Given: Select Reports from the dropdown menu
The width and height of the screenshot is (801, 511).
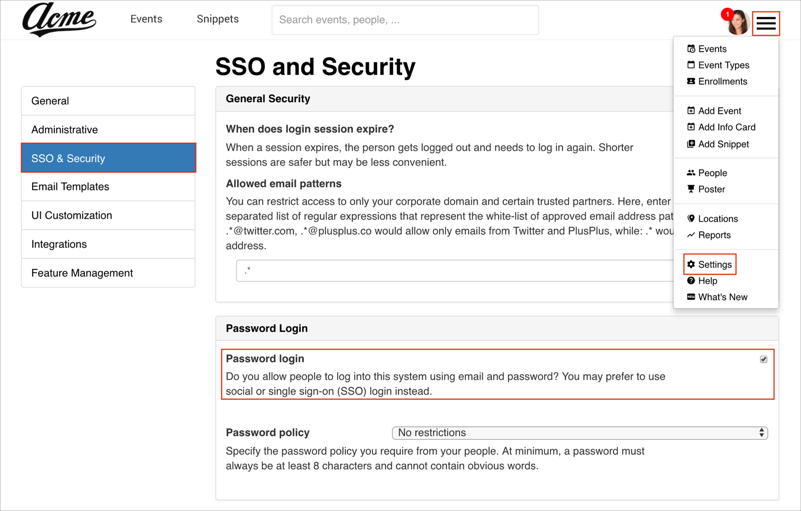Looking at the screenshot, I should [x=714, y=235].
